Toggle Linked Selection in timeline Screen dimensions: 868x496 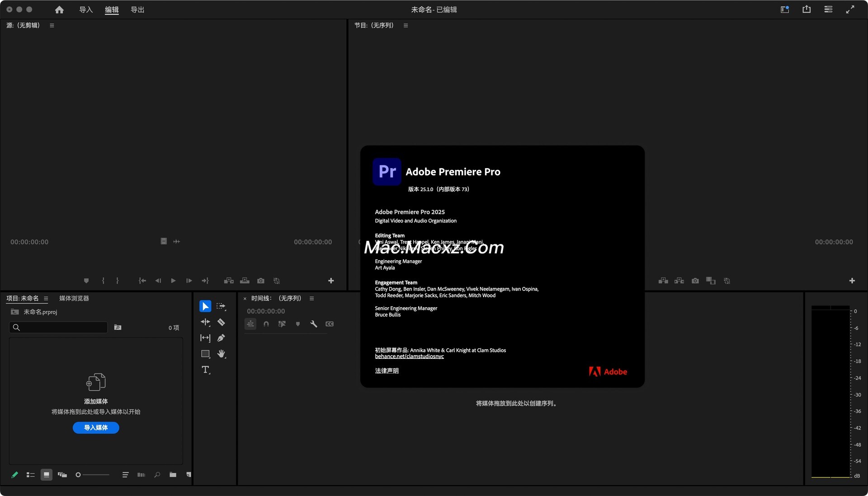tap(282, 324)
